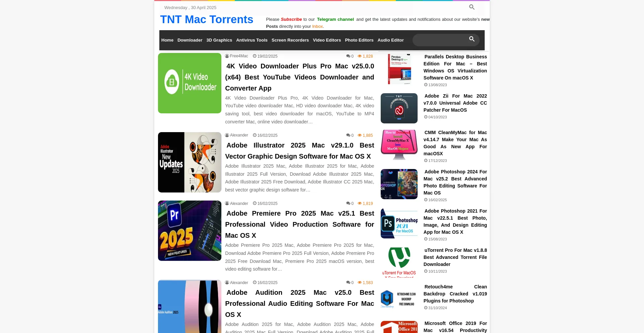Open the Adobe Audition 2025 thumbnail
This screenshot has height=333, width=644.
coord(190,307)
